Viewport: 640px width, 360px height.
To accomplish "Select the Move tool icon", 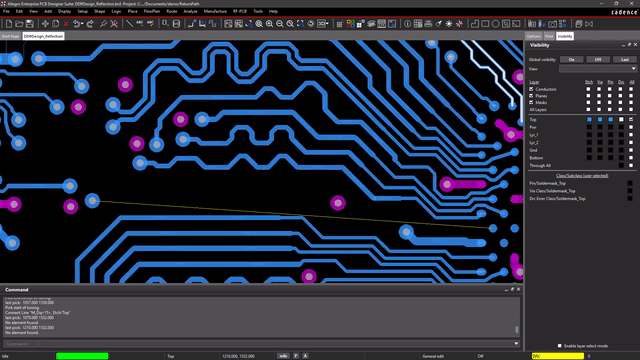I will [x=45, y=24].
